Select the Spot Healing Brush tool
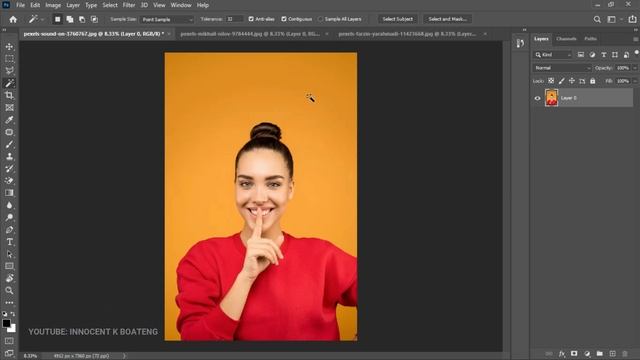 coord(9,132)
